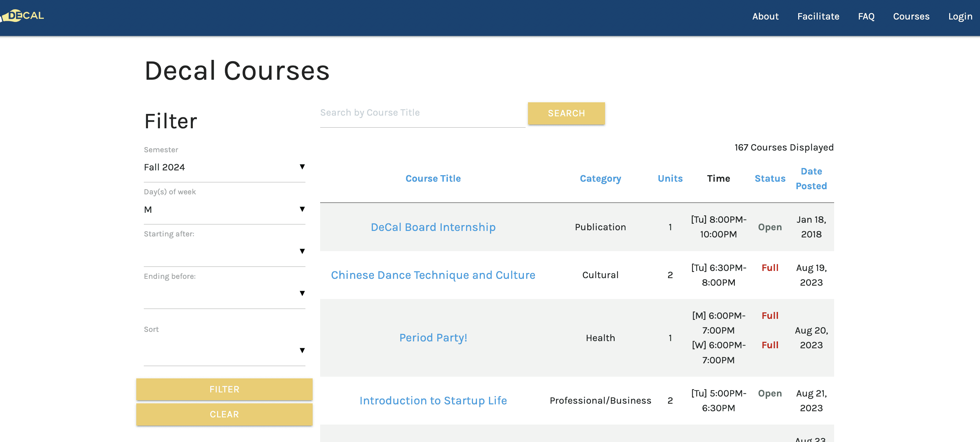Open the DeCal Board Internship course
The width and height of the screenshot is (980, 442).
432,227
